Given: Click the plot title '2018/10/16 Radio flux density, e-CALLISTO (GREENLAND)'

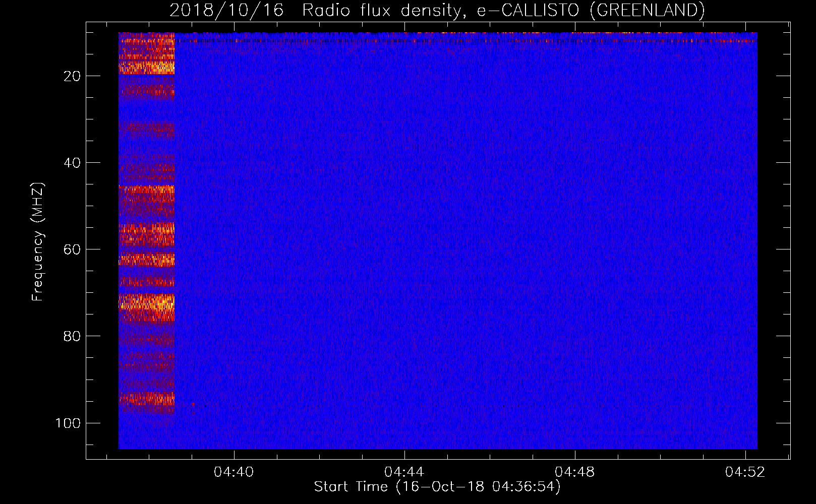Looking at the screenshot, I should (x=437, y=10).
